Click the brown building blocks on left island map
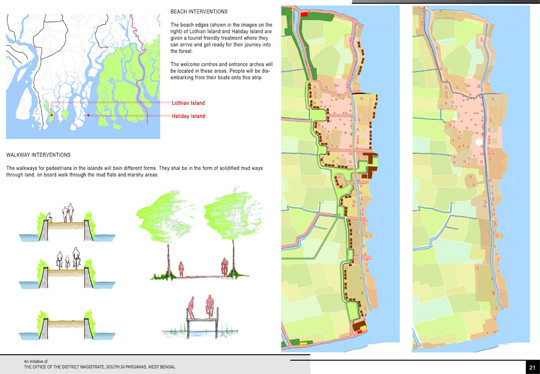 (370, 166)
